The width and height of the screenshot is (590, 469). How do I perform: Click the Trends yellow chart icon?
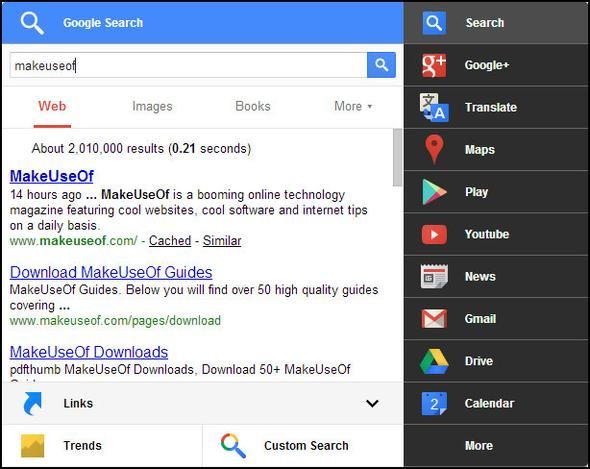(x=32, y=446)
